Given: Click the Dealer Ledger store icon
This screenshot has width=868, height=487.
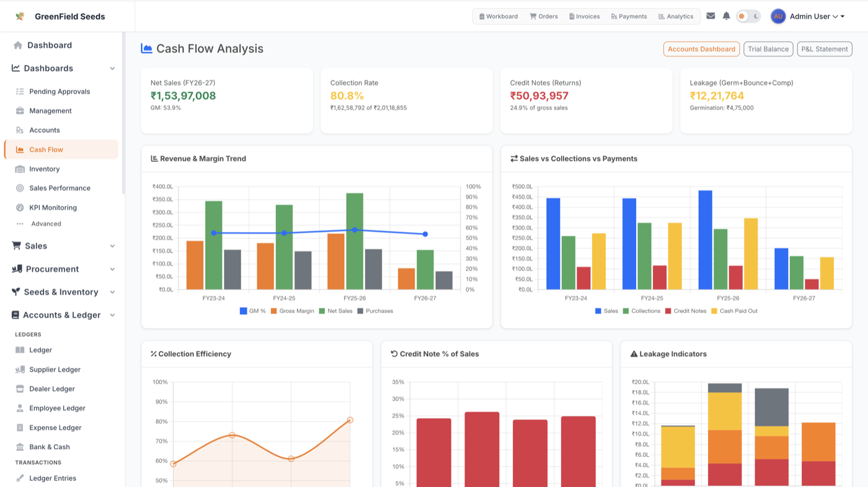Looking at the screenshot, I should tap(20, 389).
